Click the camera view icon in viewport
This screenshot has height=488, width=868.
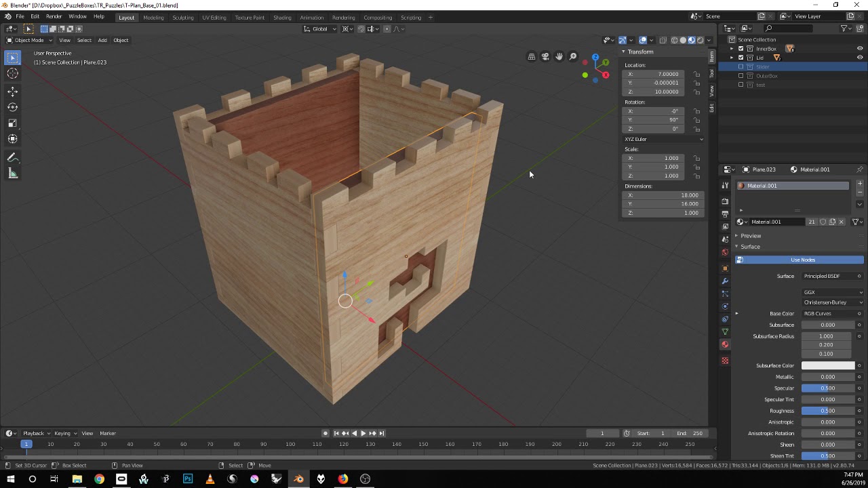(545, 57)
